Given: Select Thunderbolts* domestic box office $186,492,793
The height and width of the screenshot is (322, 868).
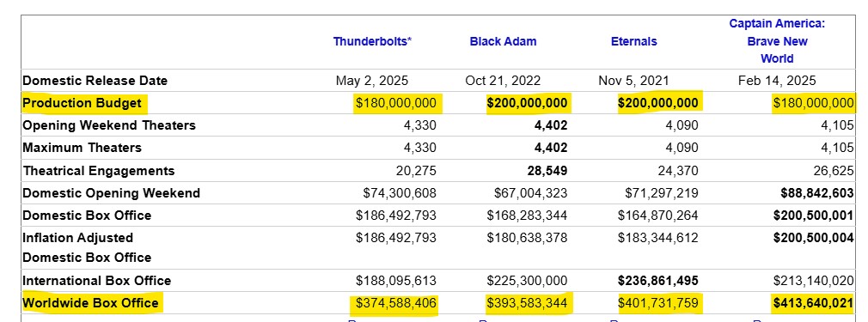Looking at the screenshot, I should pyautogui.click(x=396, y=216).
